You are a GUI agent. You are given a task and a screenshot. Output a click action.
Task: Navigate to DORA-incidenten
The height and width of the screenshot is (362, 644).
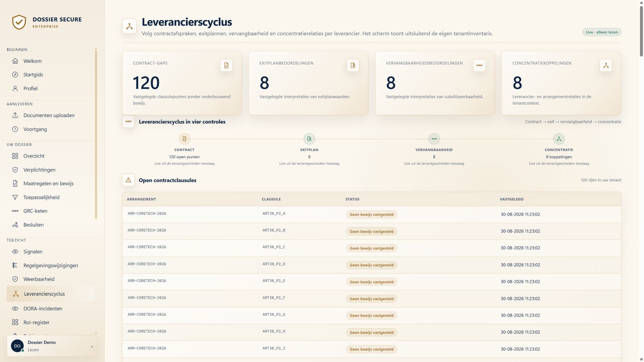point(51,309)
